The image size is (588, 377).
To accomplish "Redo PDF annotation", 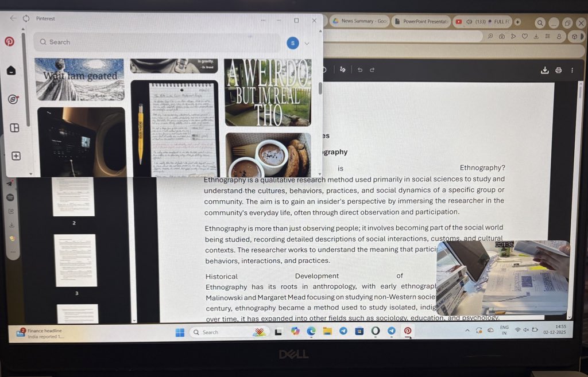I will tap(372, 69).
